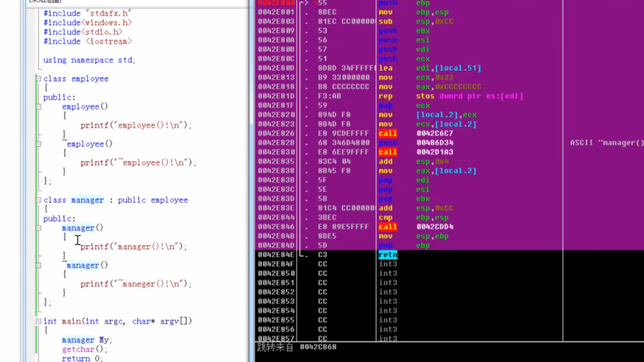This screenshot has height=362, width=644.
Task: Click the hex bytes "F3:AB"
Action: [x=329, y=96]
